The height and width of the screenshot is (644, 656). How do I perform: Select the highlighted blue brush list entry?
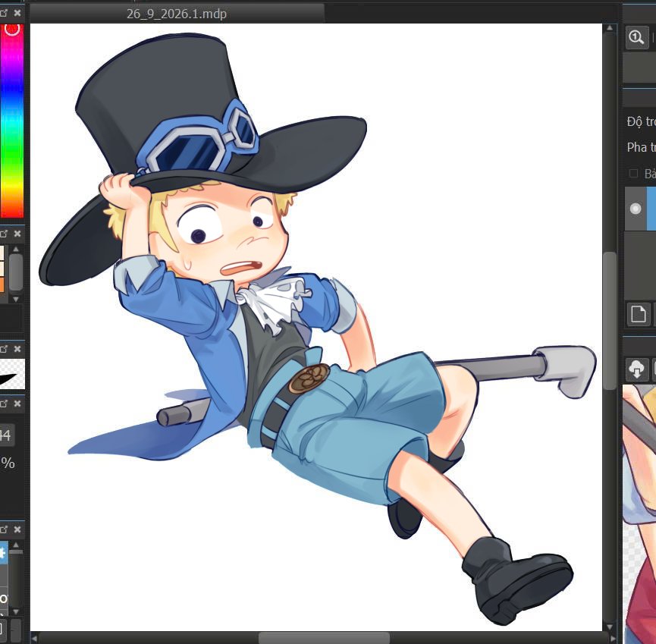click(3, 553)
